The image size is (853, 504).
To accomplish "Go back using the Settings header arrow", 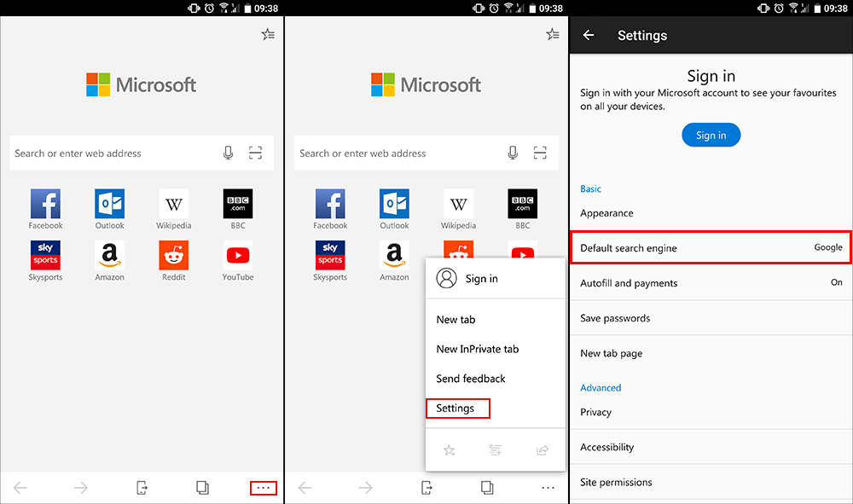I will tap(588, 35).
